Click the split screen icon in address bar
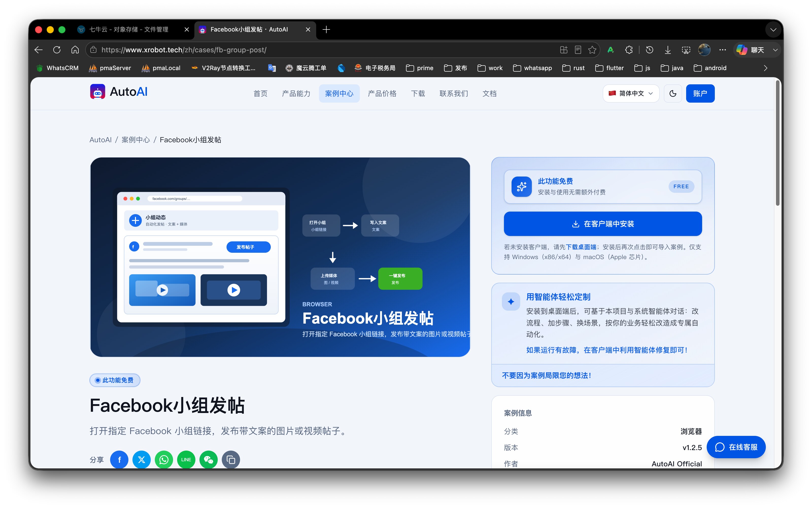812x508 pixels. coord(564,50)
